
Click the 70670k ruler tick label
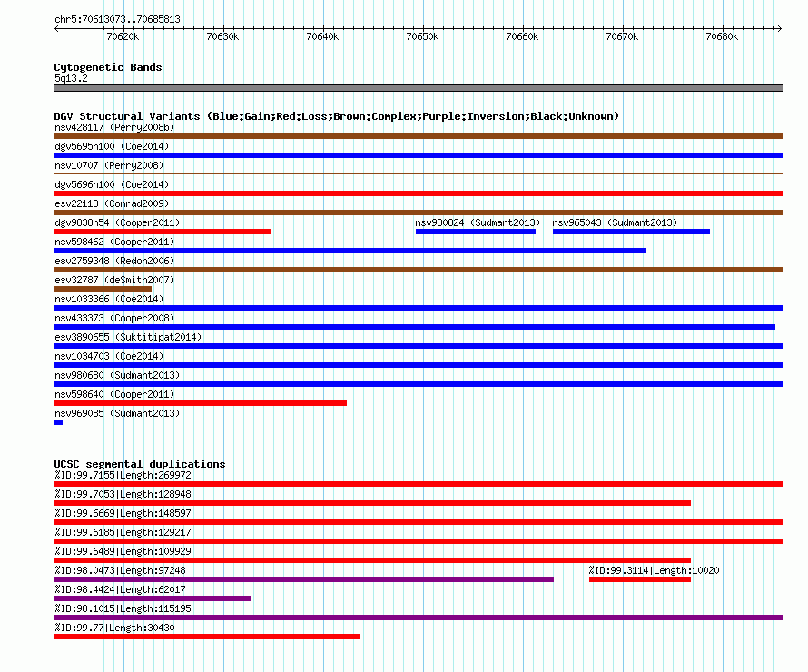coord(622,36)
